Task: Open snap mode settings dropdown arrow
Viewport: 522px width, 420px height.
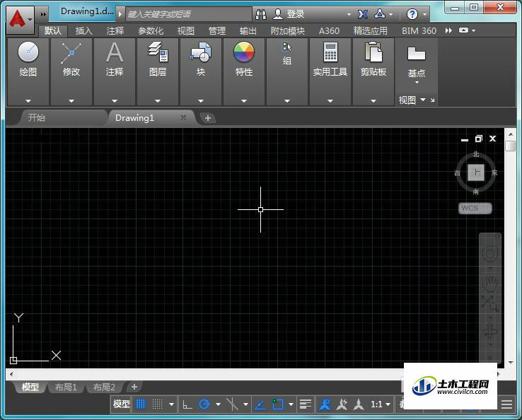Action: pos(171,404)
